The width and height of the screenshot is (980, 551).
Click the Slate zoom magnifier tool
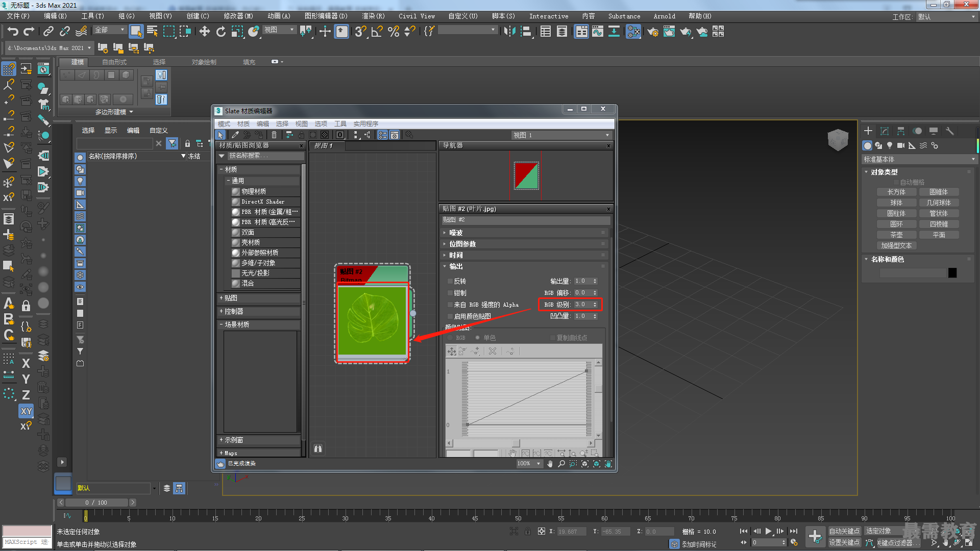click(x=561, y=464)
